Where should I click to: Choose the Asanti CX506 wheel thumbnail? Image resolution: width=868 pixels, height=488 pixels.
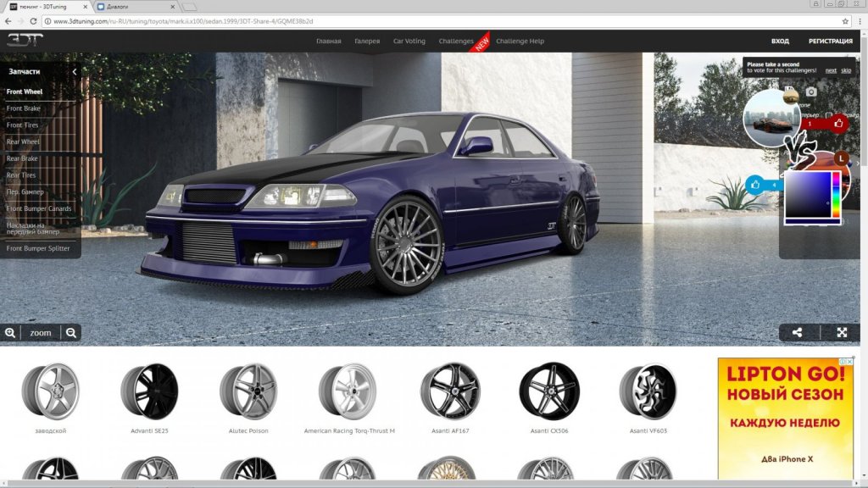[x=548, y=391]
